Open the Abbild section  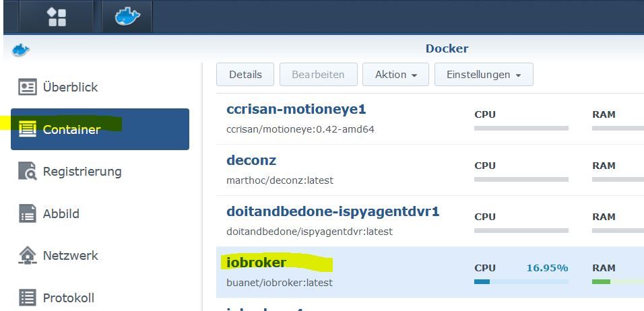pos(100,214)
